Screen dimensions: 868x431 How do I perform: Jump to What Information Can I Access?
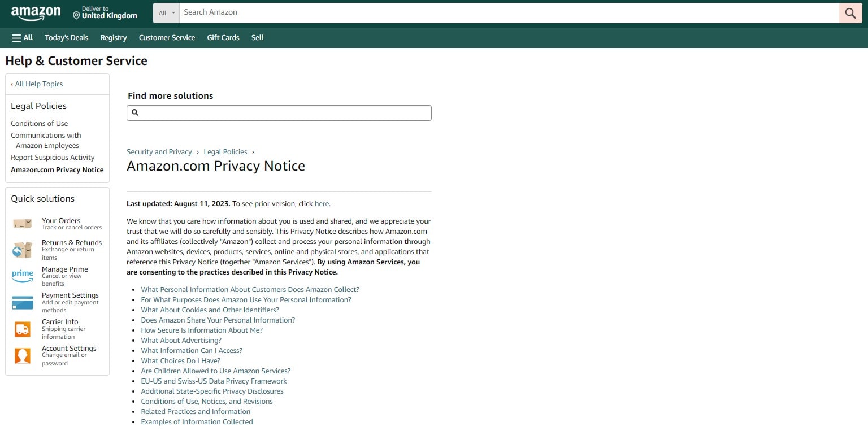pos(192,351)
